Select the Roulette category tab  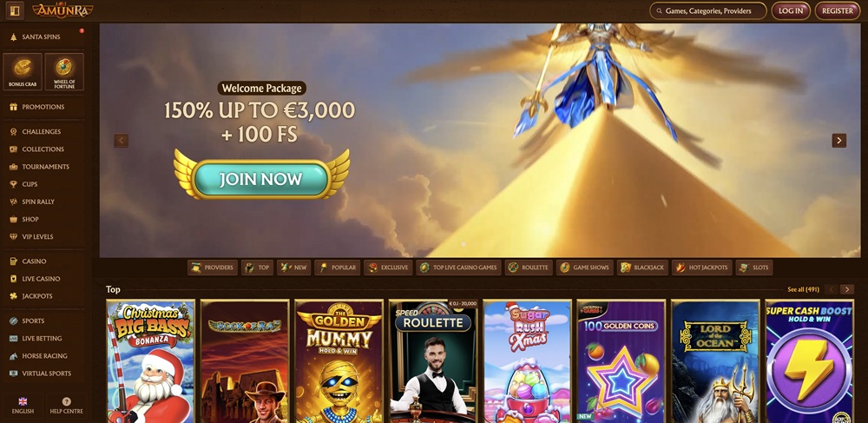(529, 268)
